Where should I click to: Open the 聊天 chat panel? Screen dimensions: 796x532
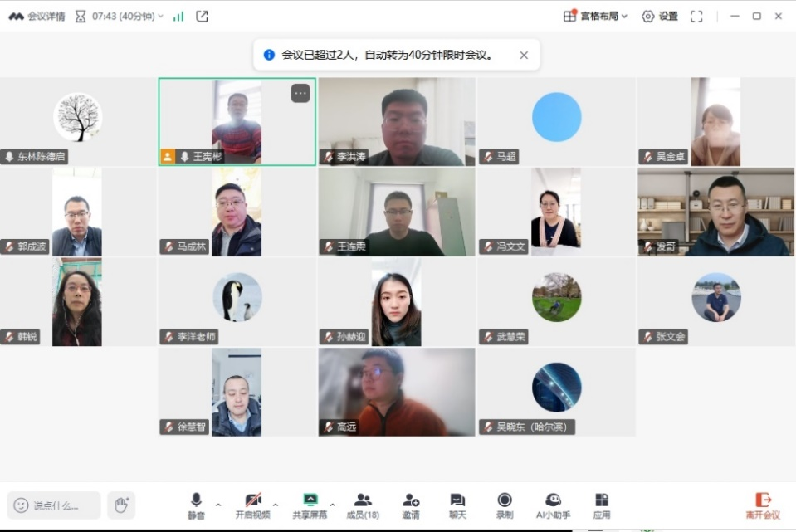[457, 505]
